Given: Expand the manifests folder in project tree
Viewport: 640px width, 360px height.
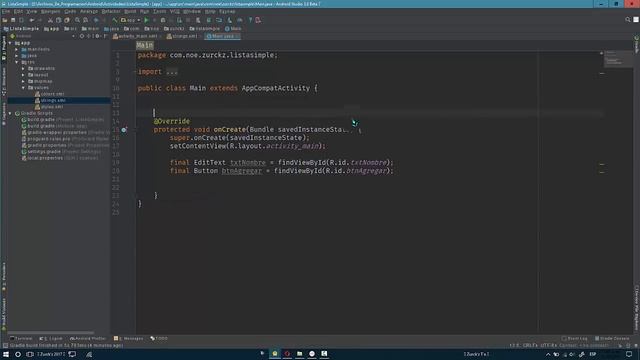Looking at the screenshot, I should (17, 49).
